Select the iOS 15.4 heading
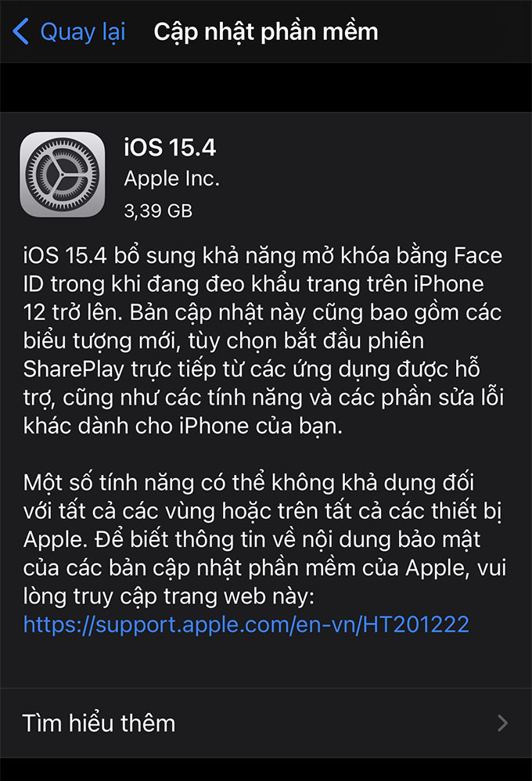532x781 pixels. click(x=170, y=147)
